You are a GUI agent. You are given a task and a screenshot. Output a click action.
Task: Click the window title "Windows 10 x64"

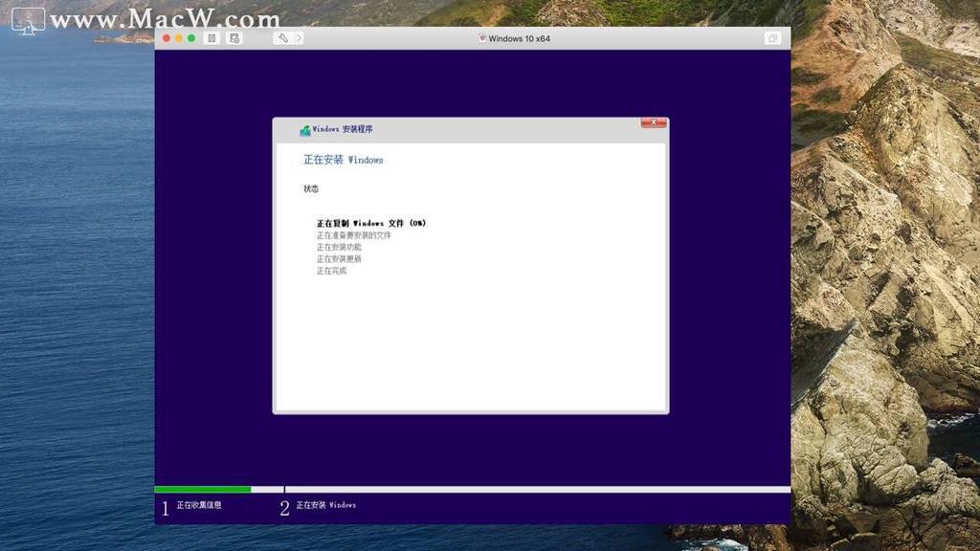(519, 38)
